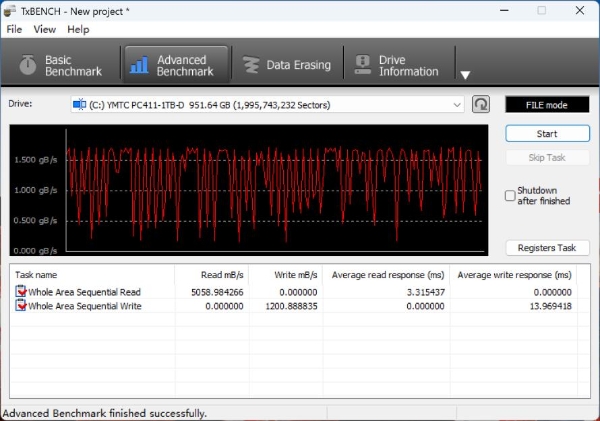Screen dimensions: 600x421
Task: Click Average read response (ms) column header
Action: (x=386, y=275)
